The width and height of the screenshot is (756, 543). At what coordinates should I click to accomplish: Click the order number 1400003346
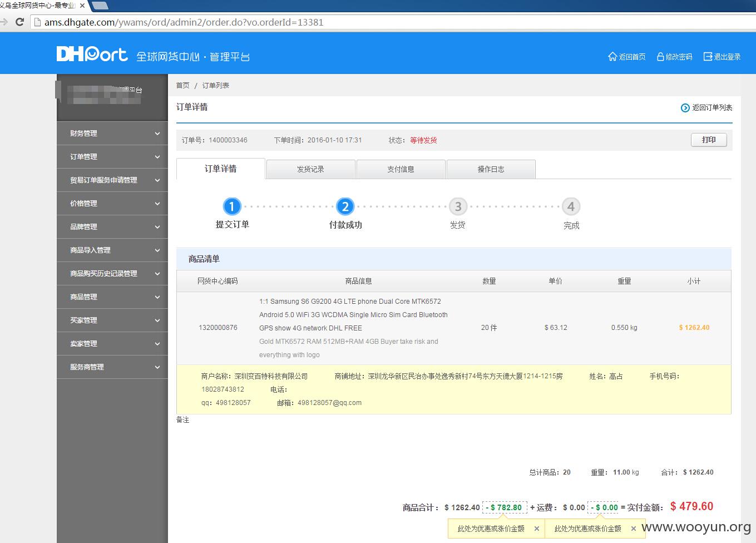coord(228,140)
